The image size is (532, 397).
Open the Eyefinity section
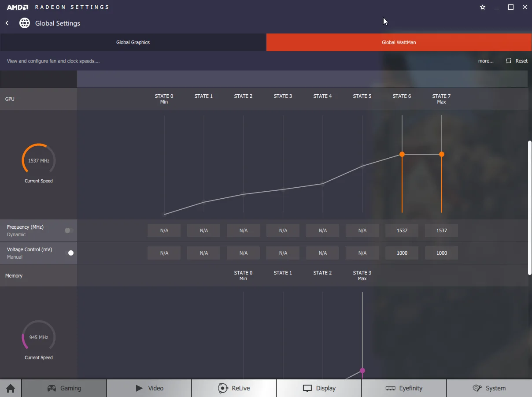coord(404,388)
